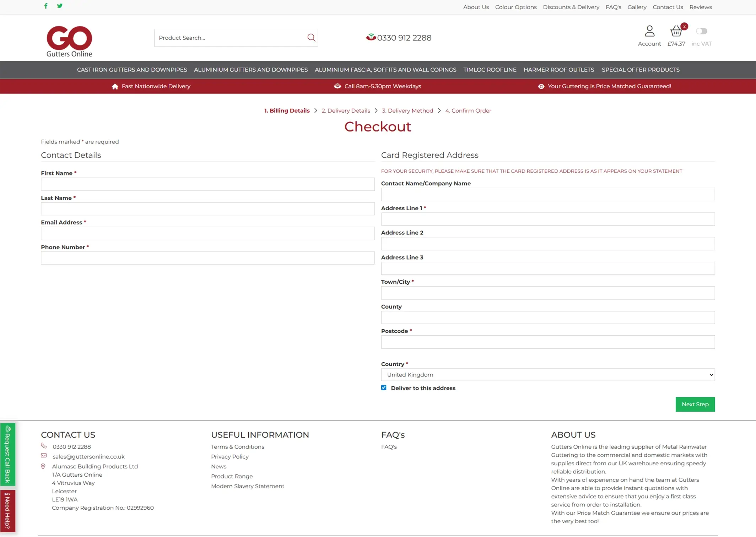
Task: Open Cast Iron Gutters and Downpipes menu
Action: coord(132,70)
